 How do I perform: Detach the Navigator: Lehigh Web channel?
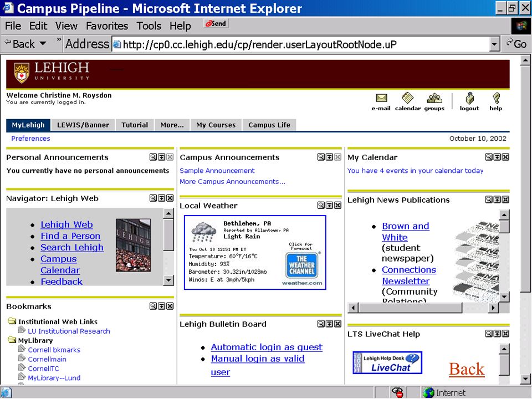[x=153, y=198]
